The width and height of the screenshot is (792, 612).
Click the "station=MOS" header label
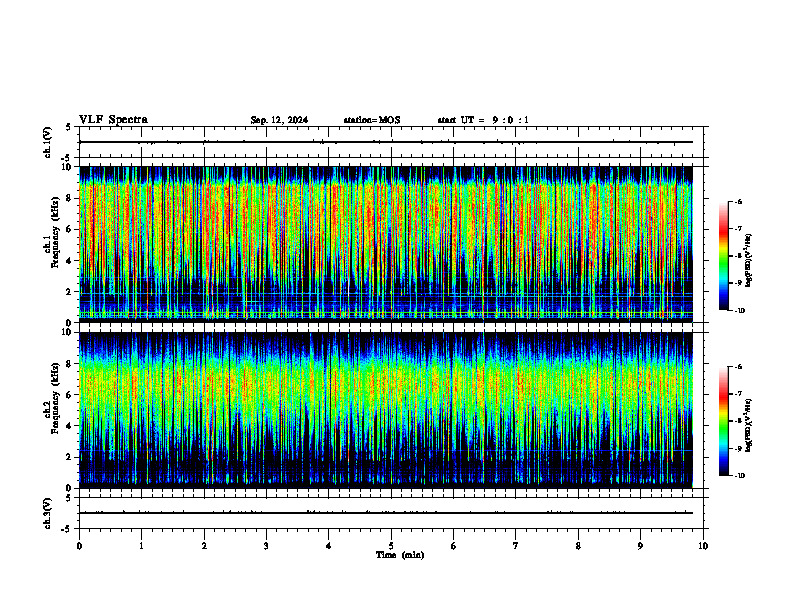(x=372, y=120)
